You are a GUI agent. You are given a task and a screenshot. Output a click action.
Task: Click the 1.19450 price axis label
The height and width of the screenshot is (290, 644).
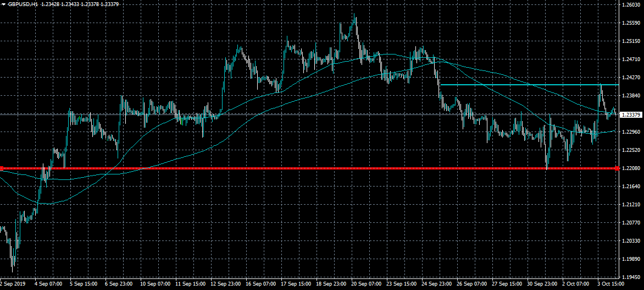(x=631, y=277)
